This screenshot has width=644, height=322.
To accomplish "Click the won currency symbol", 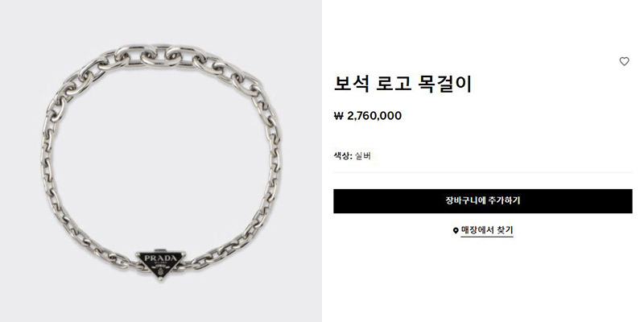I will coord(338,116).
